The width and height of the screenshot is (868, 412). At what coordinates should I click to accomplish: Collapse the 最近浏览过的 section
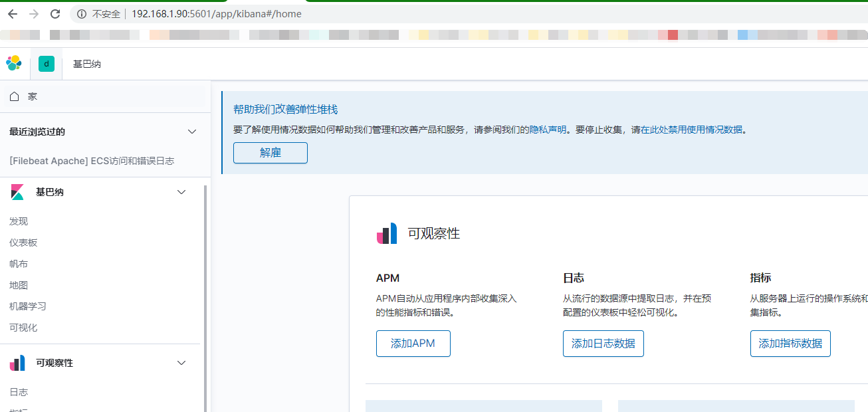pos(192,132)
